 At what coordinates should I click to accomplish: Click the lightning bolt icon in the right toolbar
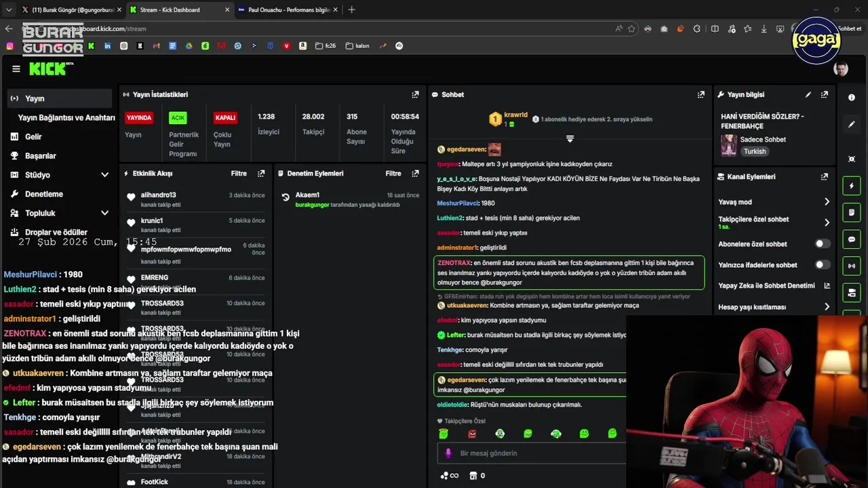(x=852, y=186)
